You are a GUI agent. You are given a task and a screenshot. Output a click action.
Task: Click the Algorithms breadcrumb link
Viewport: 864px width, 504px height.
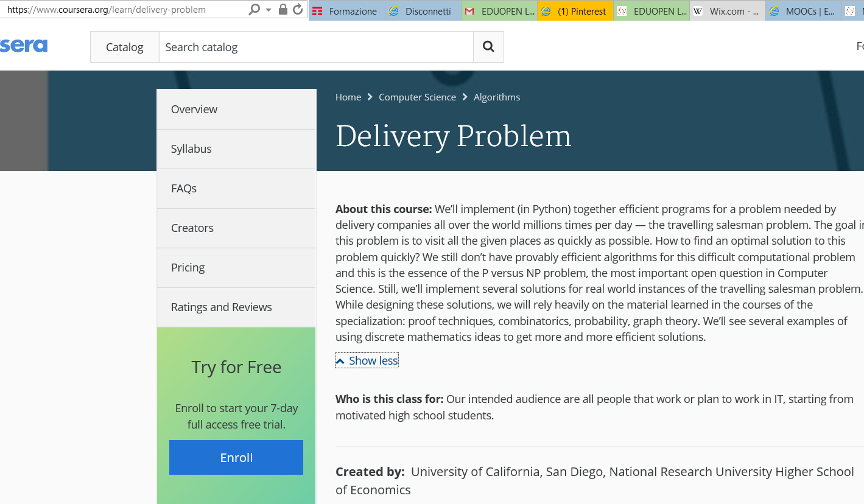click(x=497, y=97)
